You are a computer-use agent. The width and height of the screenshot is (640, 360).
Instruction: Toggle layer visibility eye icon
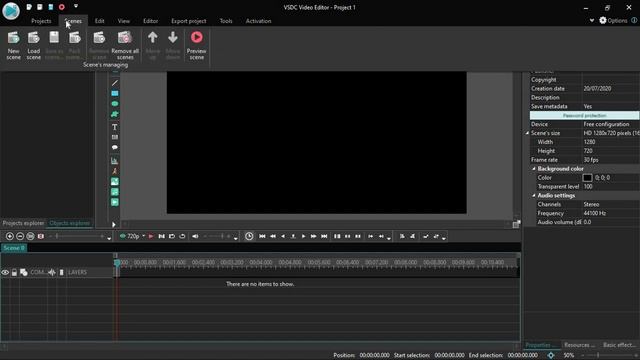(x=5, y=272)
